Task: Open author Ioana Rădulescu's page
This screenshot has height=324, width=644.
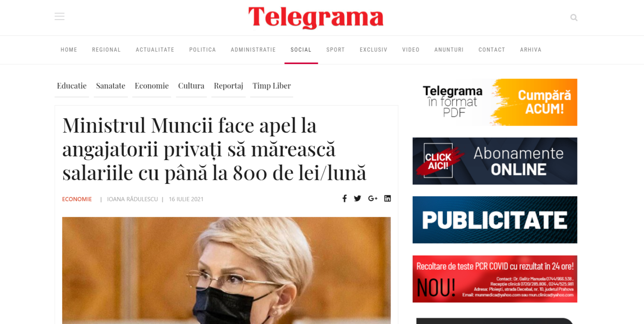Action: [132, 199]
